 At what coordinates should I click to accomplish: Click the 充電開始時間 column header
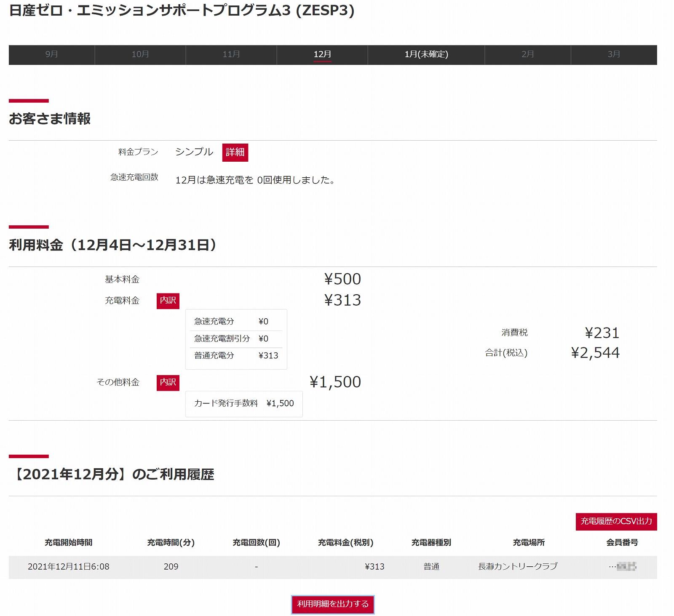tap(68, 542)
